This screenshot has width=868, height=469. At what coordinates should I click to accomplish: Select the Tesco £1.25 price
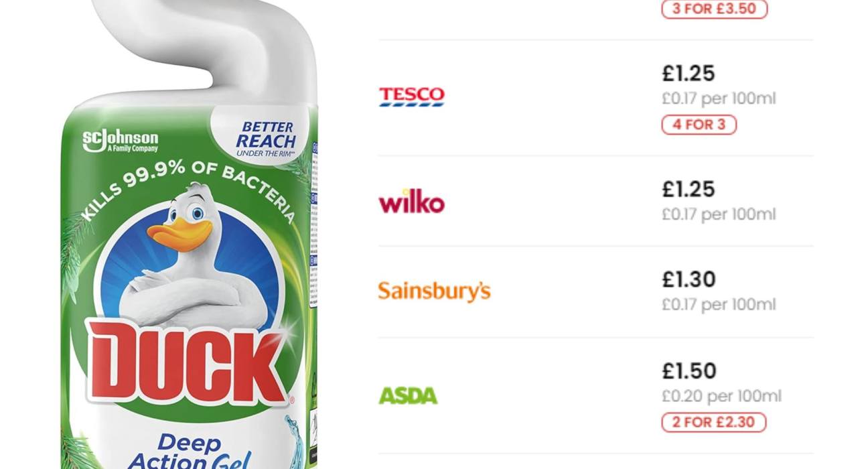pos(689,73)
